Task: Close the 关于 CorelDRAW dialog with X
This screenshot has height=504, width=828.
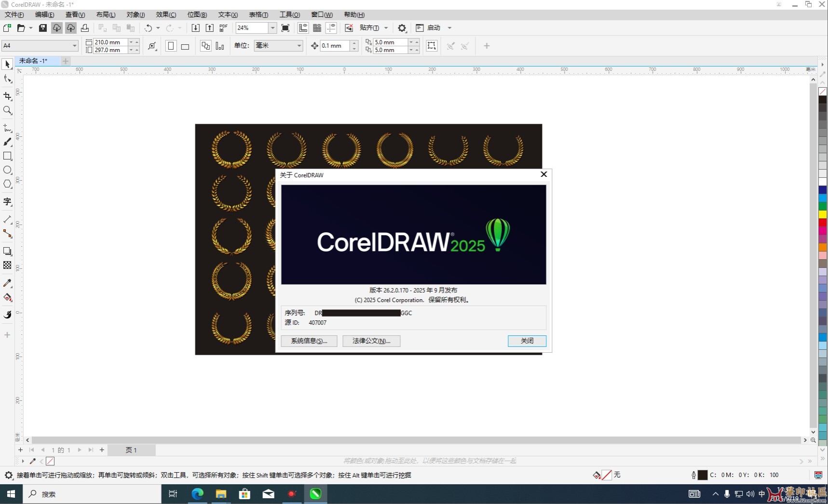Action: [x=543, y=174]
